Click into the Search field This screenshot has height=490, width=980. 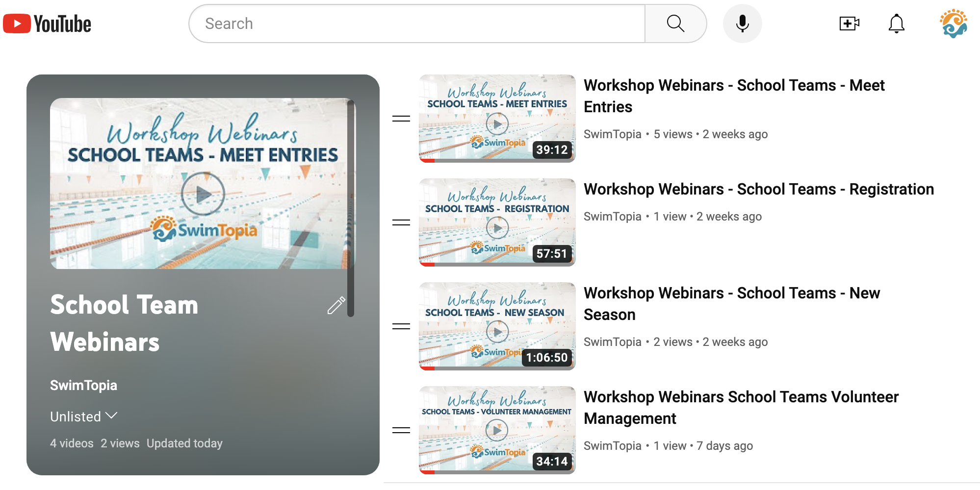417,24
